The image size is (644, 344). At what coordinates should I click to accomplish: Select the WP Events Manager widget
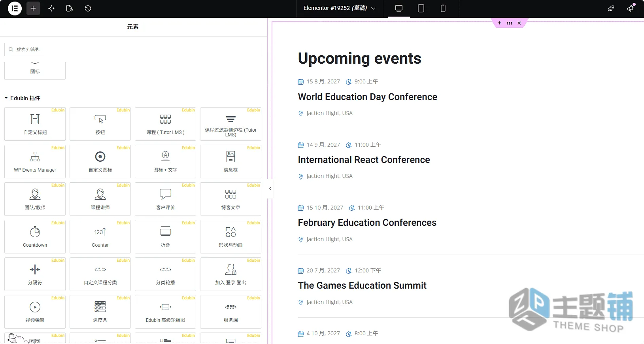pyautogui.click(x=35, y=161)
